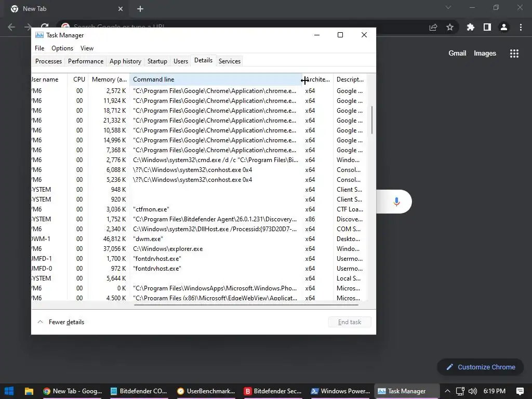Open the View menu in Task Manager

click(87, 48)
